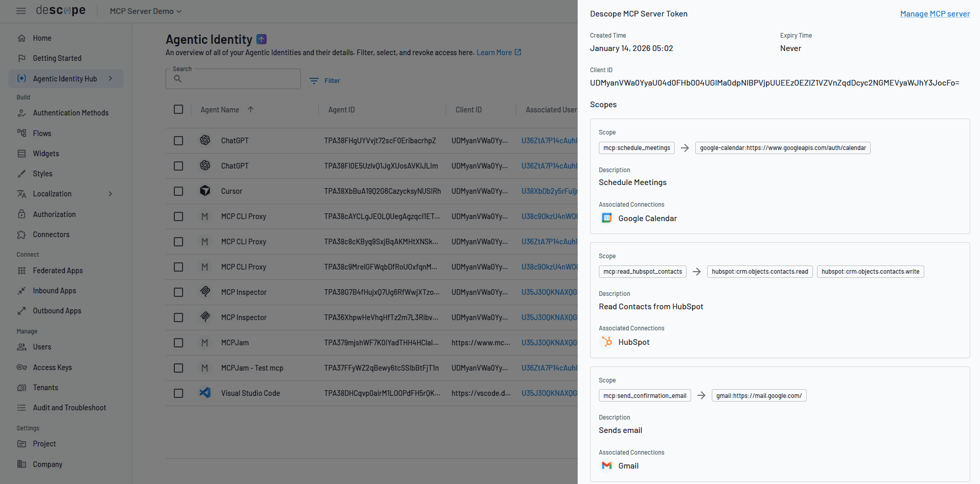This screenshot has width=980, height=484.
Task: Open the Manage MCP server link
Action: (x=935, y=13)
